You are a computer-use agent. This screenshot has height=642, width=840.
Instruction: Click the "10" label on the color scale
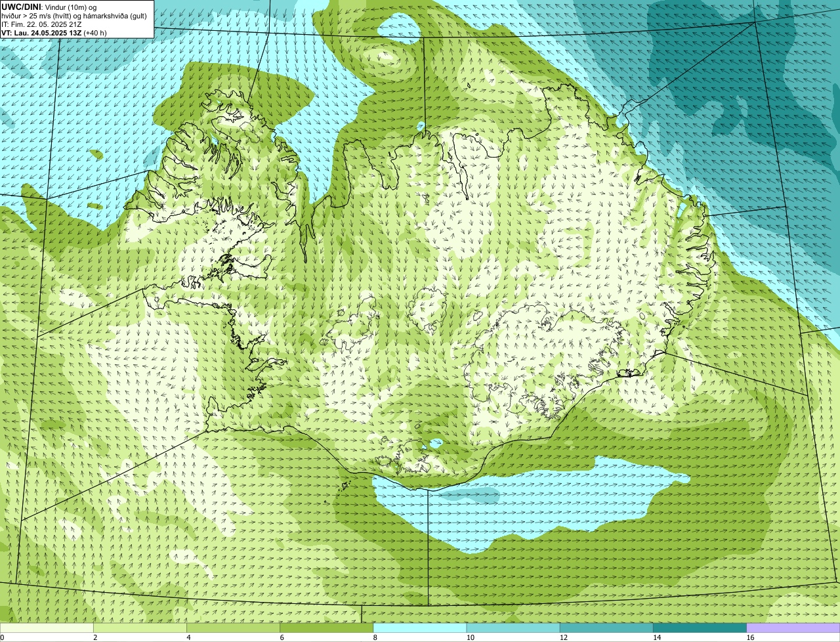(471, 637)
